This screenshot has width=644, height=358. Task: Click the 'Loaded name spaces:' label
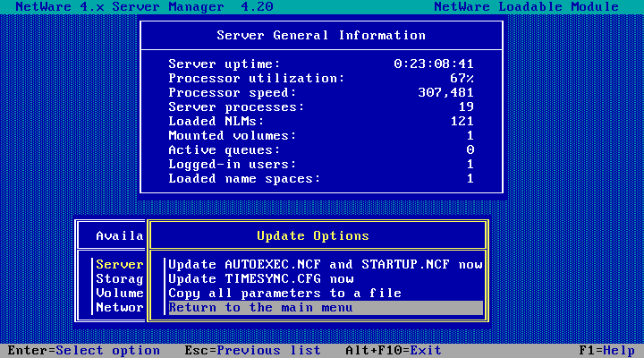244,178
